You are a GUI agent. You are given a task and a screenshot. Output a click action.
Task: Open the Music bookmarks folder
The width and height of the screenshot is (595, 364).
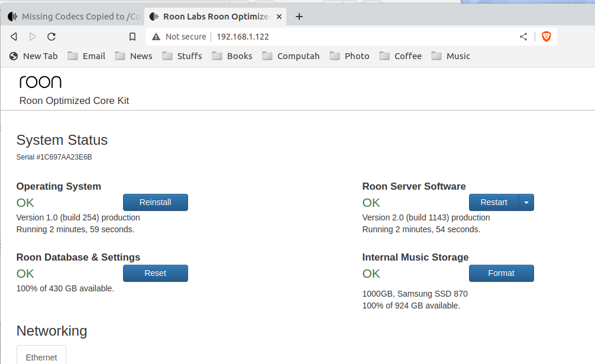[451, 56]
